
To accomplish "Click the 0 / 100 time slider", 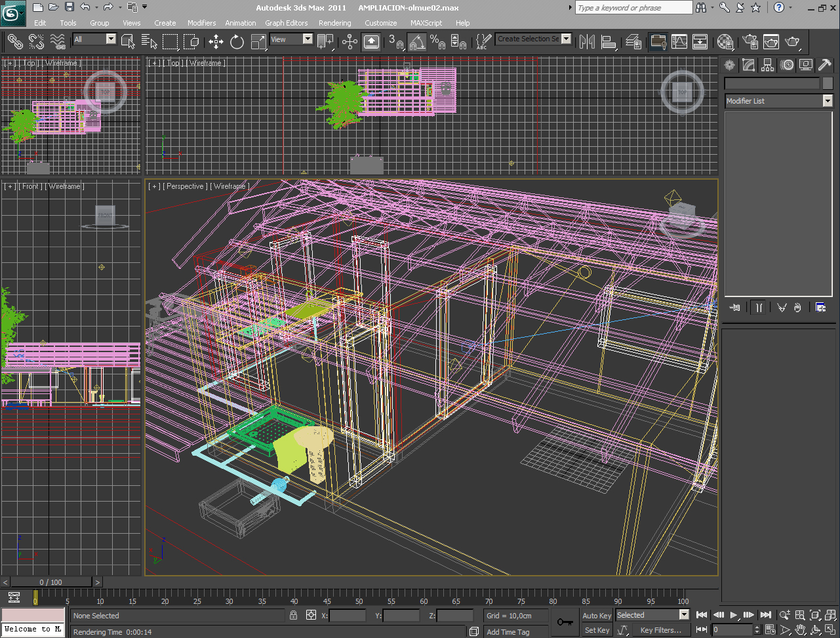I will pyautogui.click(x=51, y=582).
